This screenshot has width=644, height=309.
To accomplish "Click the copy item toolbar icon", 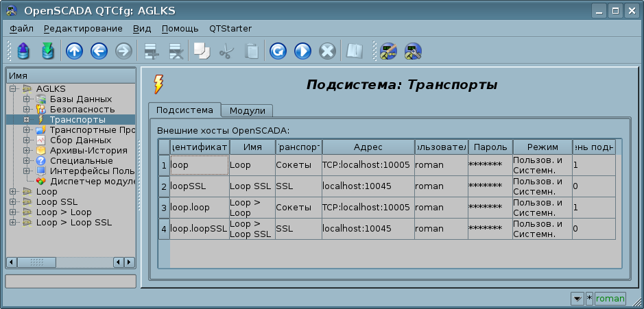I will coord(202,51).
